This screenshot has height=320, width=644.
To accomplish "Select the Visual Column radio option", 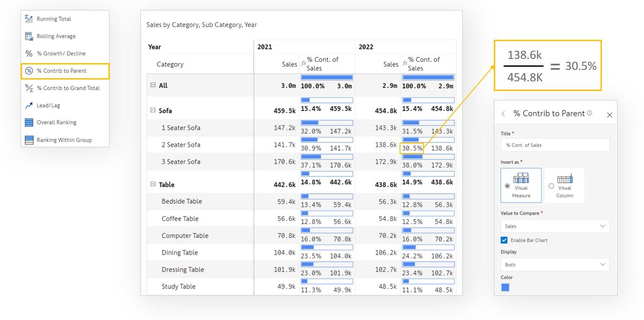I will (551, 186).
